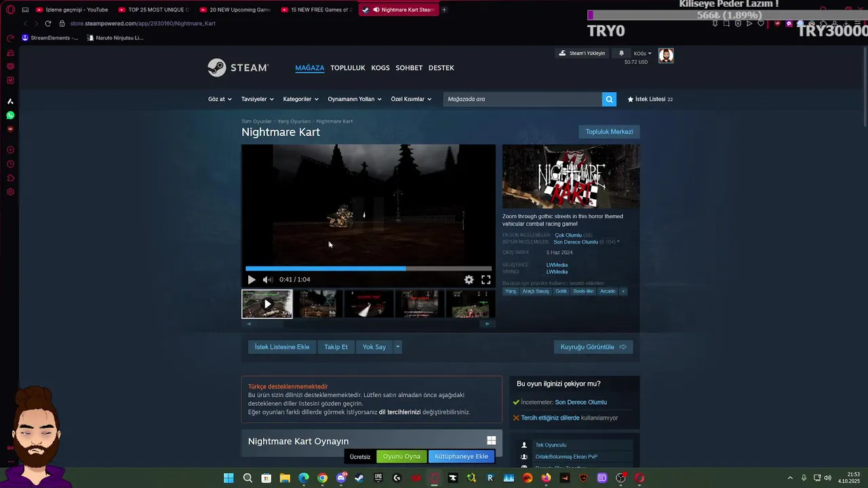Click the Souls-like tag
This screenshot has height=488, width=868.
583,291
